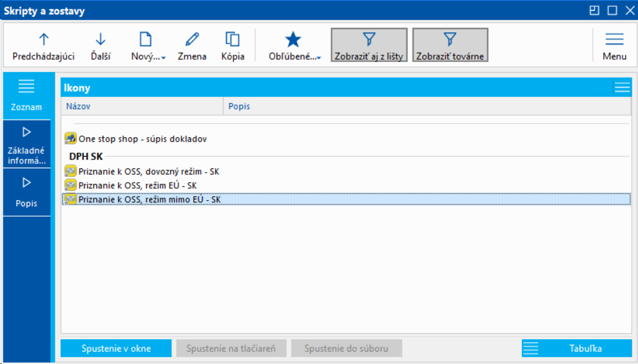Viewport: 638px width, 364px height.
Task: Open the Nový dropdown arrow
Action: pos(163,58)
